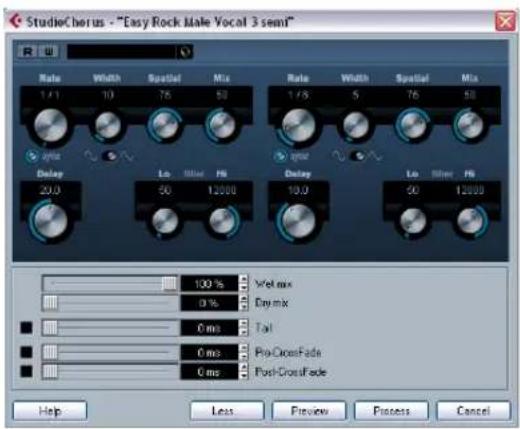Click the Dry mix 0 % value field

(209, 303)
